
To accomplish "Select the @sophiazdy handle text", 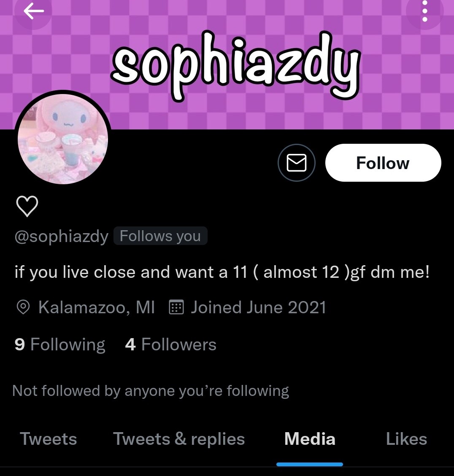I will (61, 236).
